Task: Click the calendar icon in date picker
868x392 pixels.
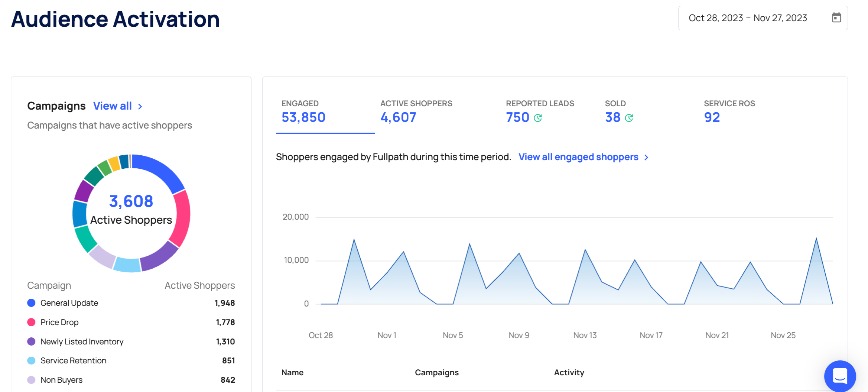Action: 836,18
